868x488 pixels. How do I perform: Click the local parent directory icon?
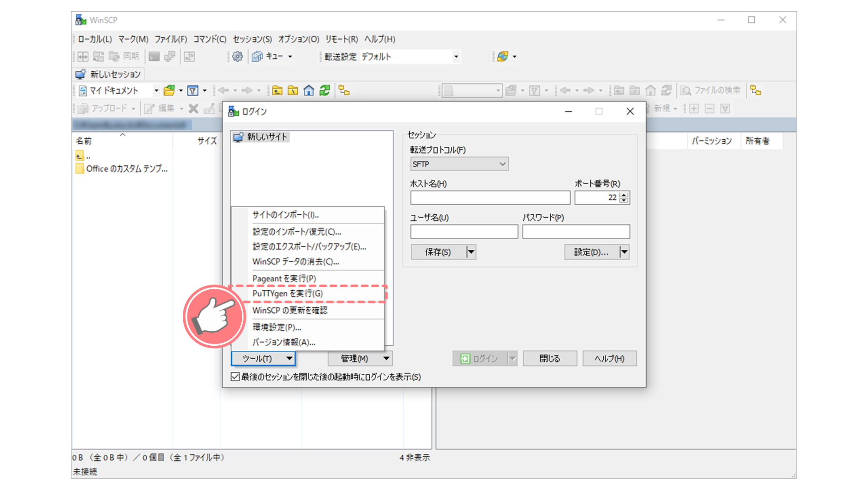pyautogui.click(x=277, y=91)
